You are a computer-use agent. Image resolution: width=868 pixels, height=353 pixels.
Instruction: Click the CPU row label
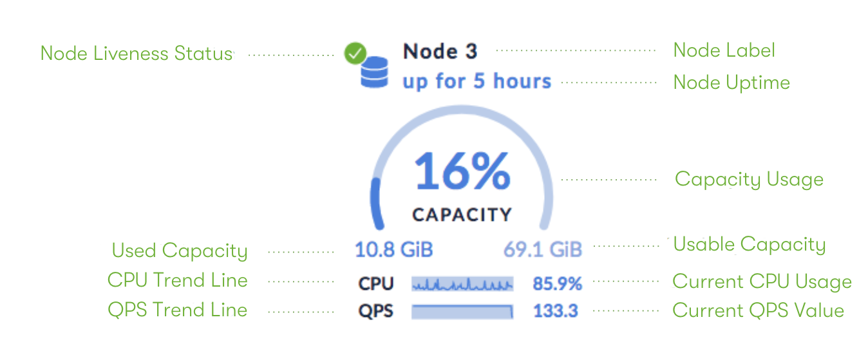click(376, 283)
